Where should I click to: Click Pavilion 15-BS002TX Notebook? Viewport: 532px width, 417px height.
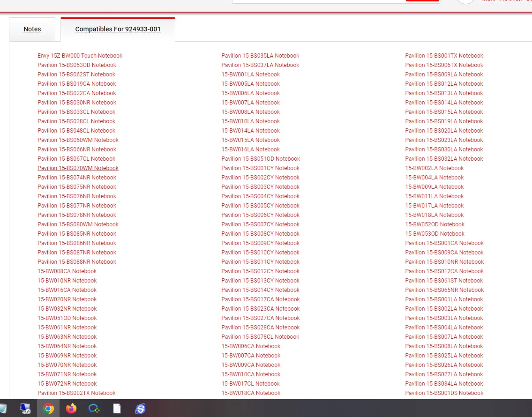pyautogui.click(x=76, y=393)
